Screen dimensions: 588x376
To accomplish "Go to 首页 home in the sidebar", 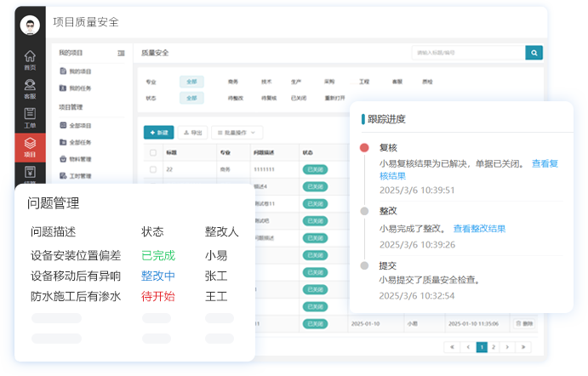I will point(30,60).
